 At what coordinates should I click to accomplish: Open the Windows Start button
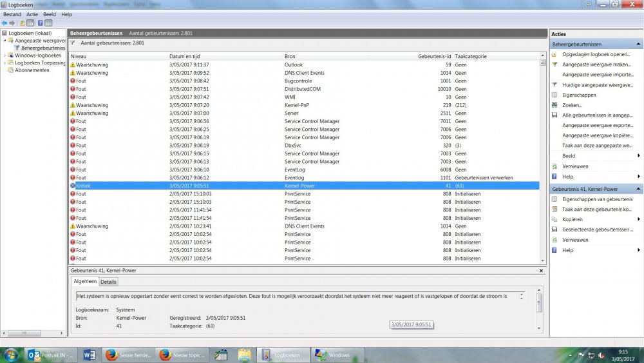point(11,355)
